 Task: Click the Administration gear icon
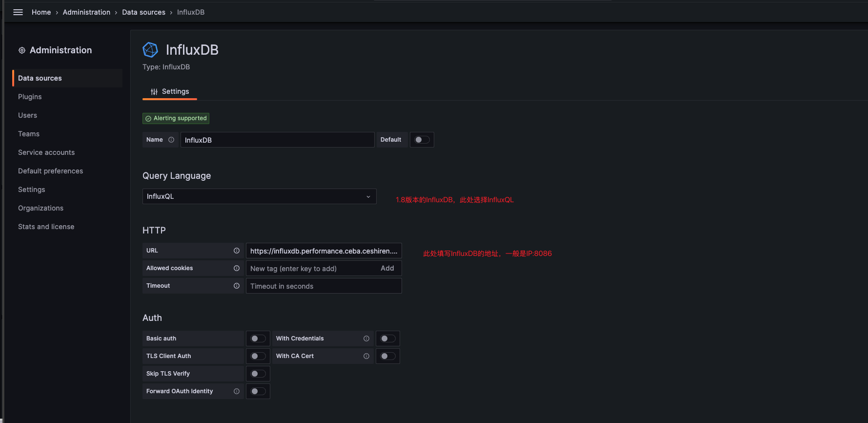pyautogui.click(x=22, y=50)
